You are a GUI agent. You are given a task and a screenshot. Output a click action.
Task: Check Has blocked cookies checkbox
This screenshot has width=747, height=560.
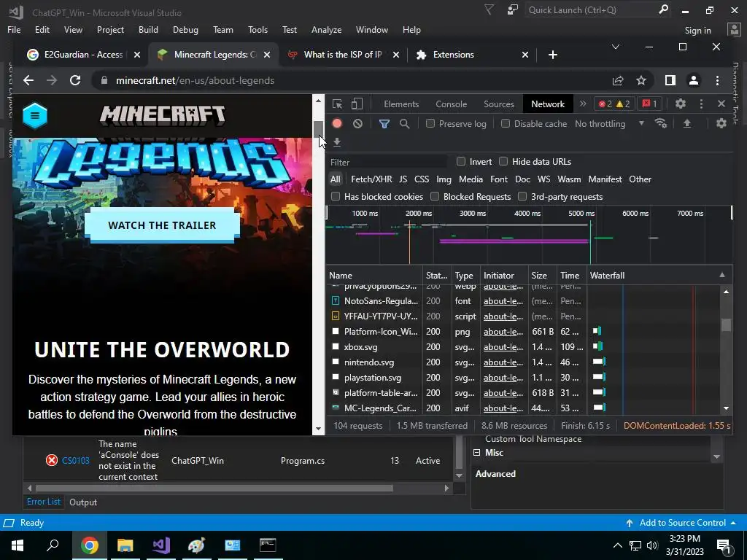click(336, 196)
